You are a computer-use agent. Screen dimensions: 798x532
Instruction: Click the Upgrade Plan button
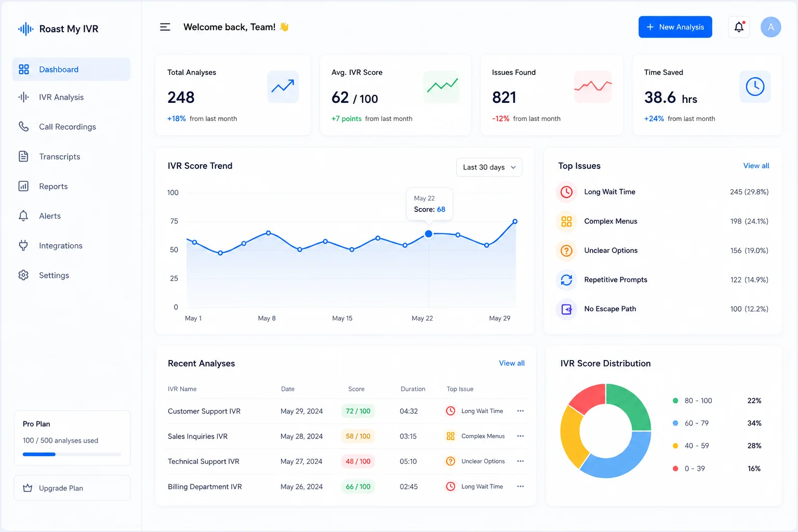(72, 488)
